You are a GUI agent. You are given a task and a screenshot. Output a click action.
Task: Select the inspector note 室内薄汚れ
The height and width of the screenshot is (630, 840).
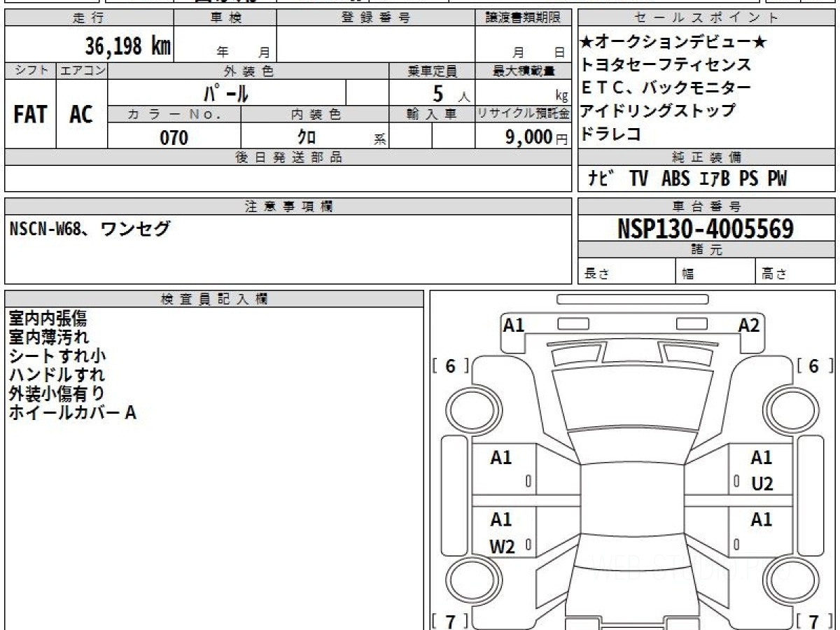click(48, 338)
